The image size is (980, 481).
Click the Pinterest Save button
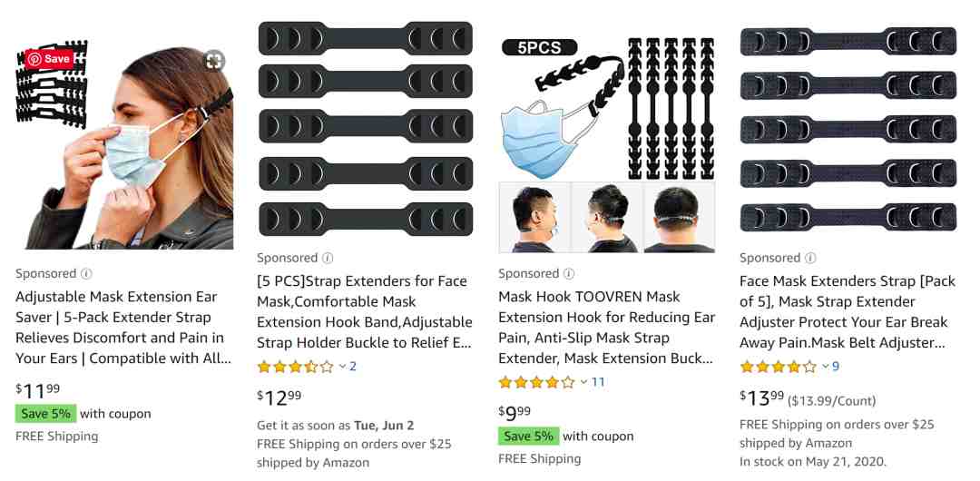49,59
